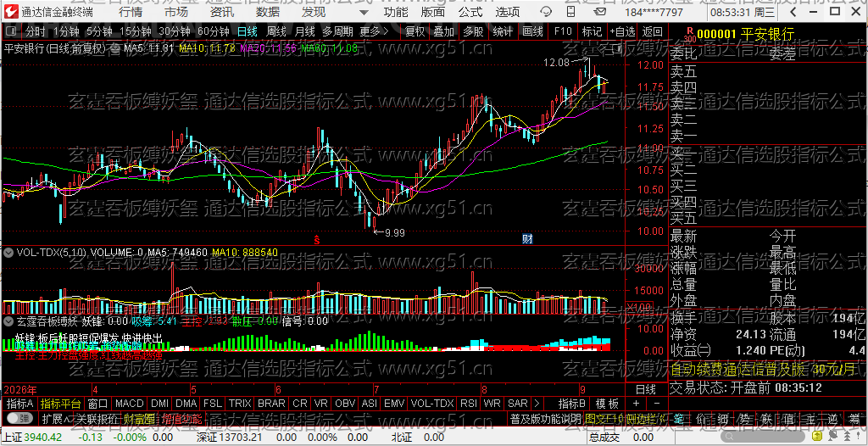Open the F10 company info

tap(563, 31)
